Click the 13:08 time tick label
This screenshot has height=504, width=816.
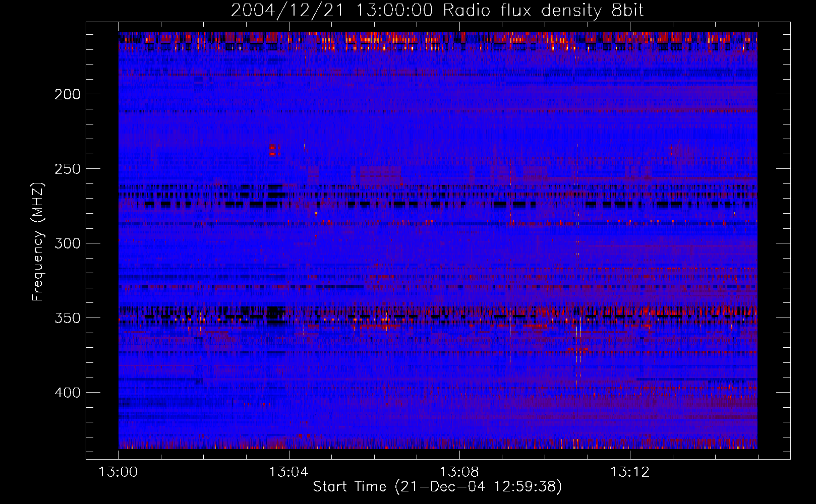[459, 472]
